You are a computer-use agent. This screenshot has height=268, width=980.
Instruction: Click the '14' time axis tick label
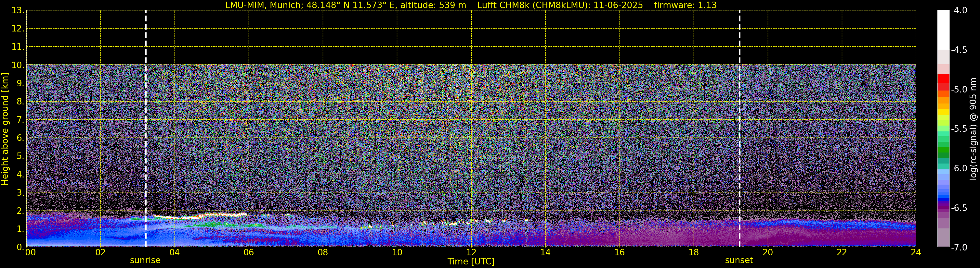click(545, 252)
